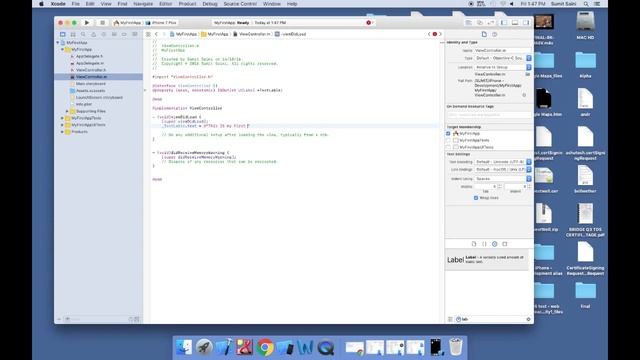The image size is (640, 360).
Task: Toggle the Wrap lines checkbox
Action: (x=476, y=198)
